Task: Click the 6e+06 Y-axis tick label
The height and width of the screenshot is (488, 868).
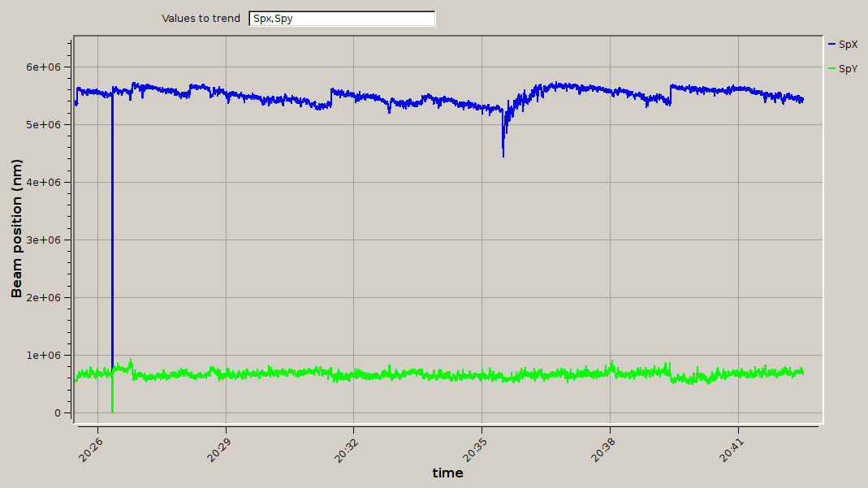Action: (45, 67)
